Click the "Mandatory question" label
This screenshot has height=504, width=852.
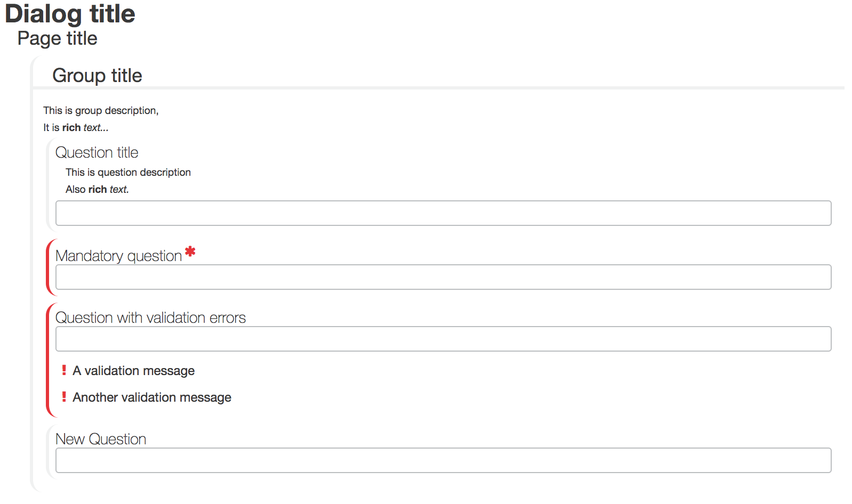(118, 256)
